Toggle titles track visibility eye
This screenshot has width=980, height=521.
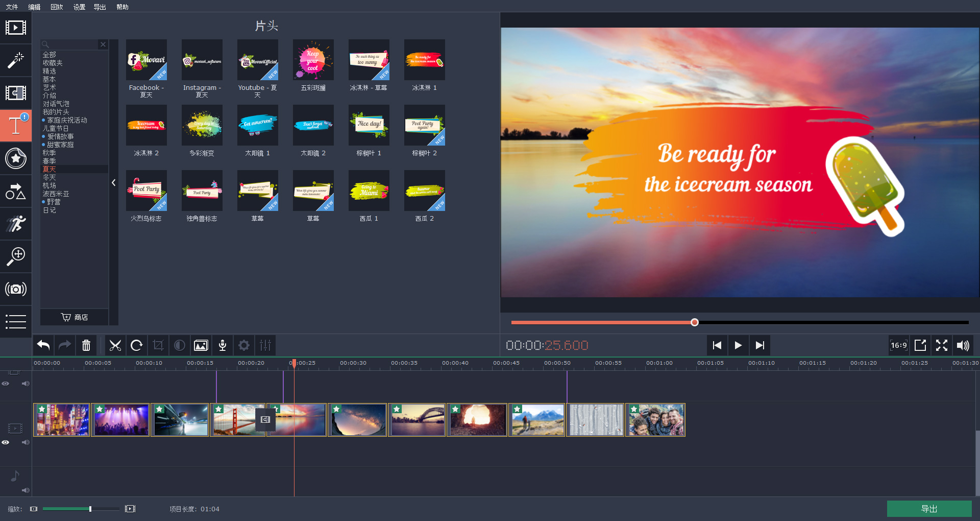[x=6, y=384]
